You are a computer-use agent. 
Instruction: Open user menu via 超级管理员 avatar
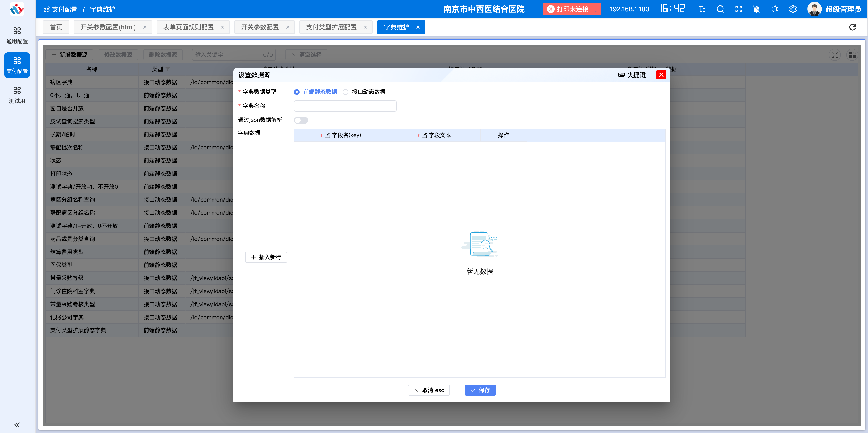click(x=815, y=9)
